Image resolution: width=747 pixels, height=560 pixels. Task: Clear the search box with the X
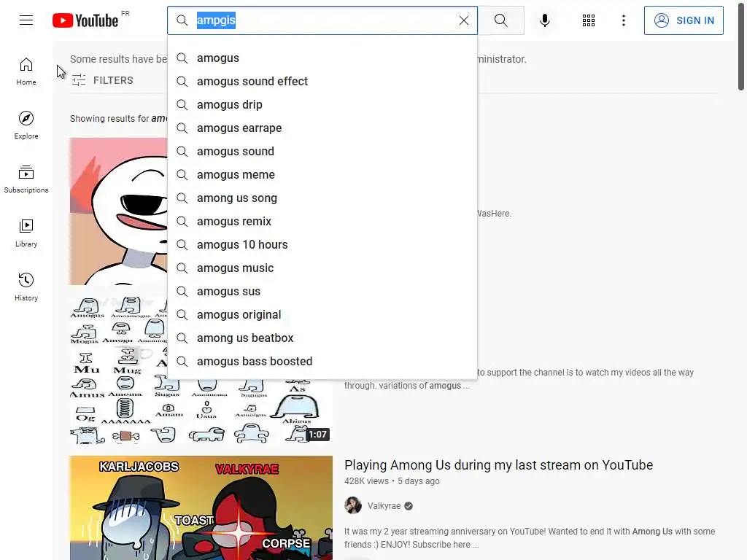[463, 20]
